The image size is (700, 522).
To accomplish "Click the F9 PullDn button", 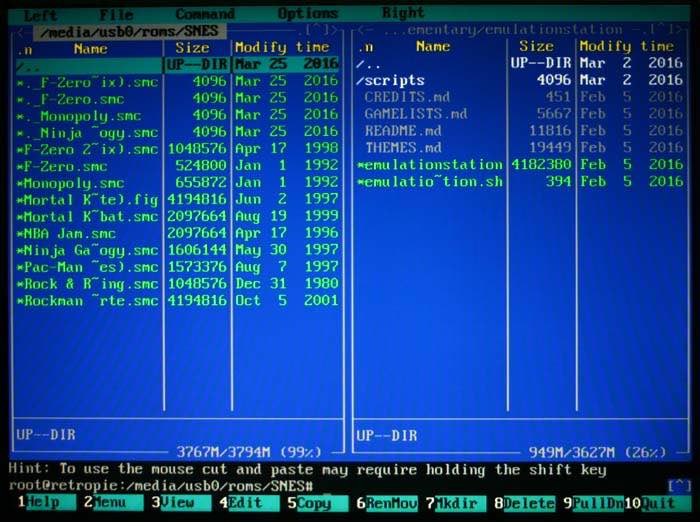I will (x=593, y=504).
